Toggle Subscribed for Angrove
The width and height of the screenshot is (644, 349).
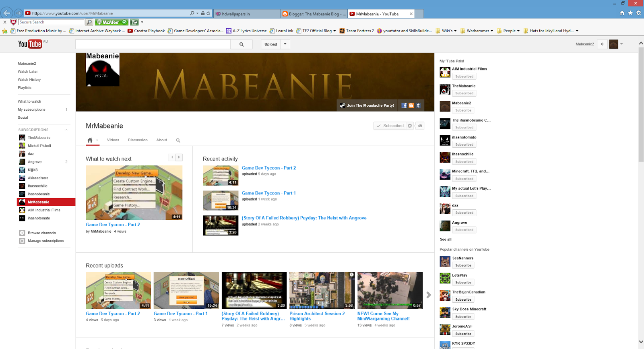464,230
